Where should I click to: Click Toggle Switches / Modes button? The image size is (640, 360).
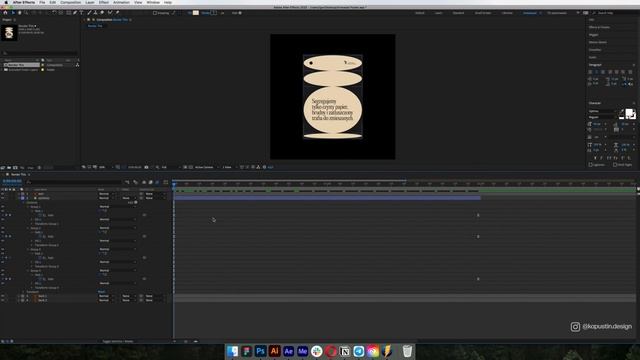coord(118,341)
